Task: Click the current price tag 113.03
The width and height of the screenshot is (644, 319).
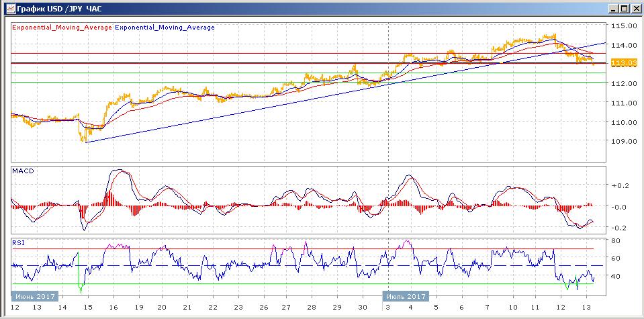Action: (x=623, y=63)
